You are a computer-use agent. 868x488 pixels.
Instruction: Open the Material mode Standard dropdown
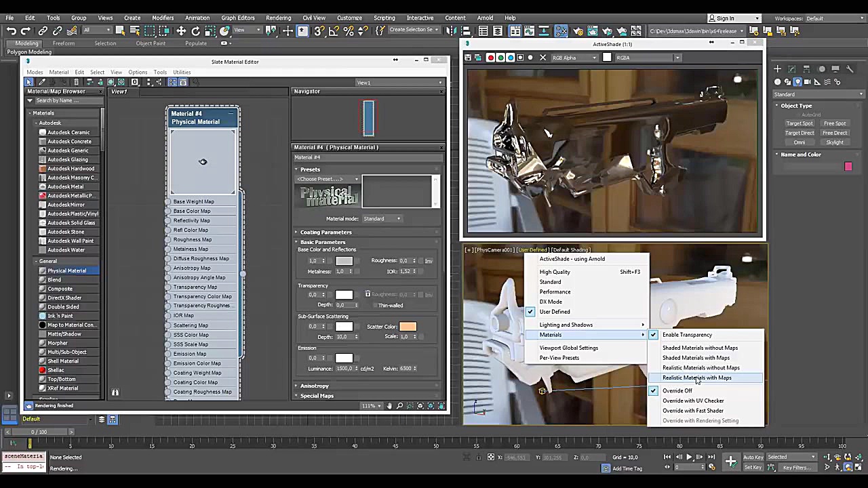pyautogui.click(x=382, y=219)
